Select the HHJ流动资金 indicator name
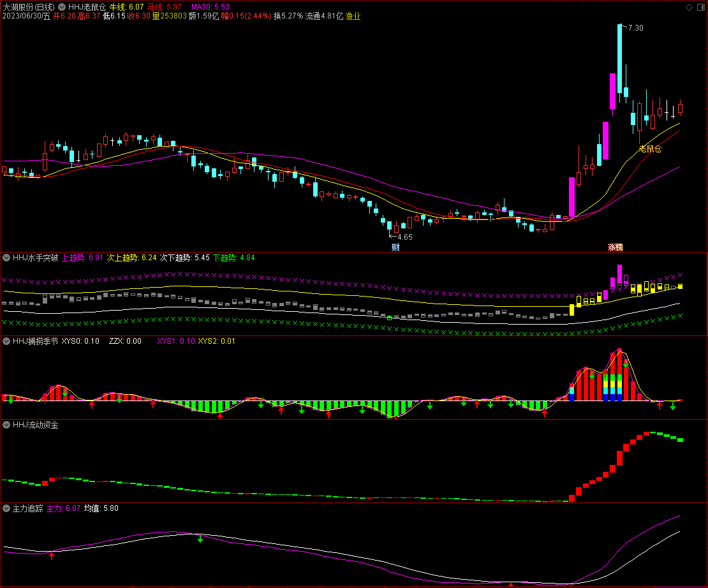Screen dimensions: 708x588 (x=35, y=425)
